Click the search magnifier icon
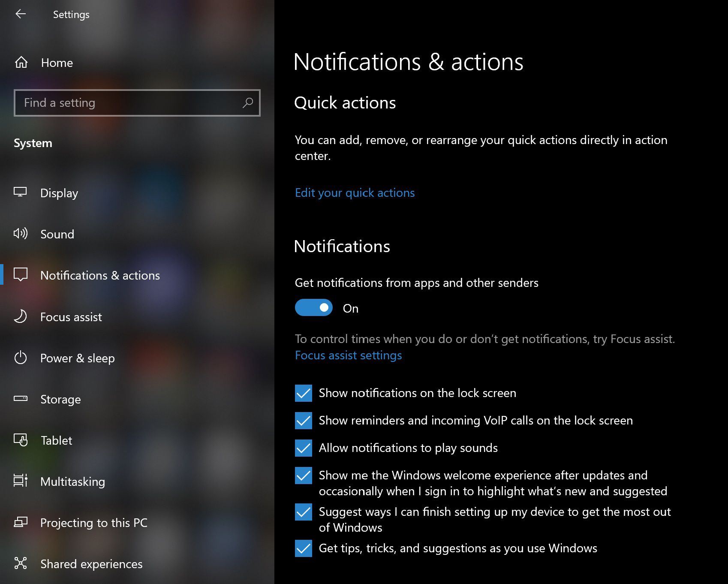728x584 pixels. [x=248, y=103]
